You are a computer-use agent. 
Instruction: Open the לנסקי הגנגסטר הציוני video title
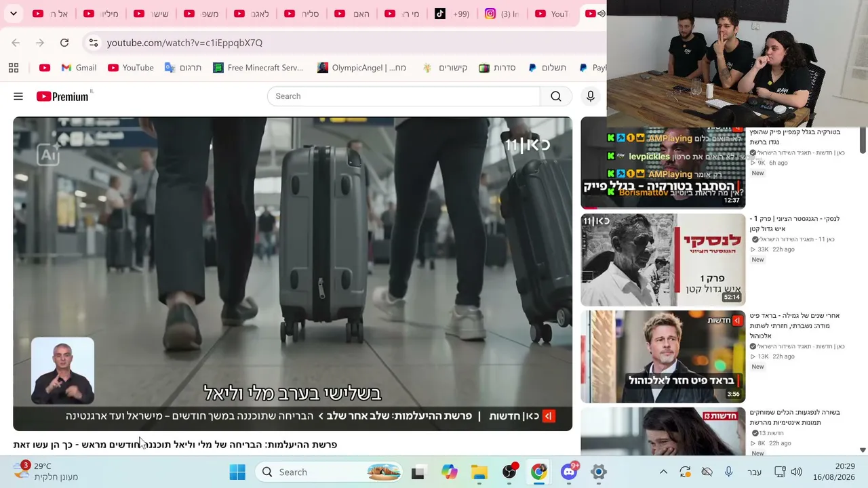click(x=795, y=224)
